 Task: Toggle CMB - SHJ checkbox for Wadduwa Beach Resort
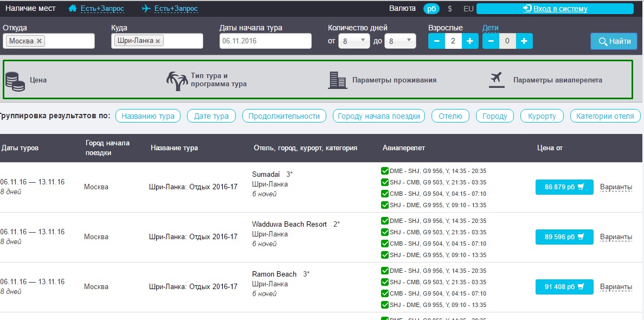(385, 244)
